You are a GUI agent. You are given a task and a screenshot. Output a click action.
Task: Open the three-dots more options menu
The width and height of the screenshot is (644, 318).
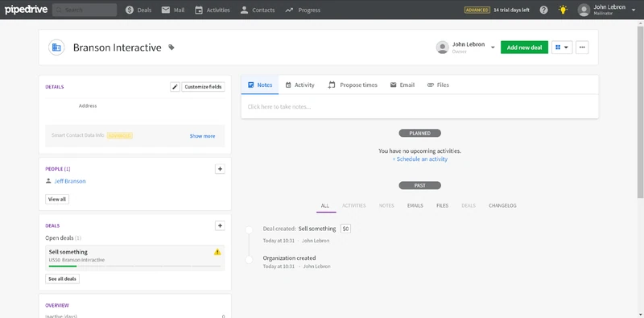[x=582, y=47]
